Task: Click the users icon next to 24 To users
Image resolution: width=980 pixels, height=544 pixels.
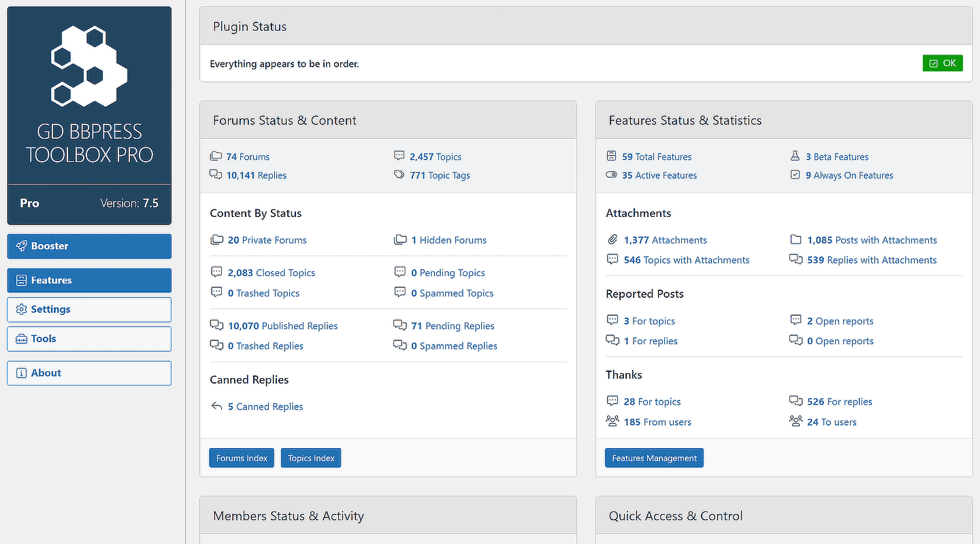Action: [796, 422]
